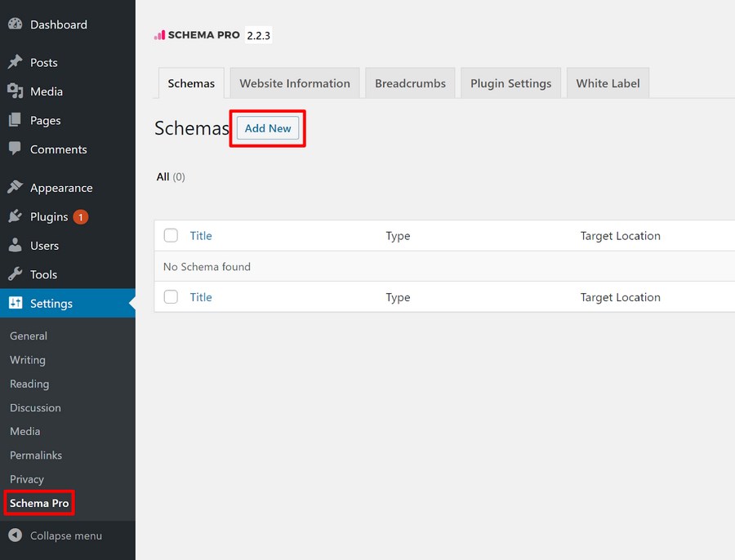Image resolution: width=735 pixels, height=560 pixels.
Task: Click the Tools wrench icon
Action: point(15,274)
